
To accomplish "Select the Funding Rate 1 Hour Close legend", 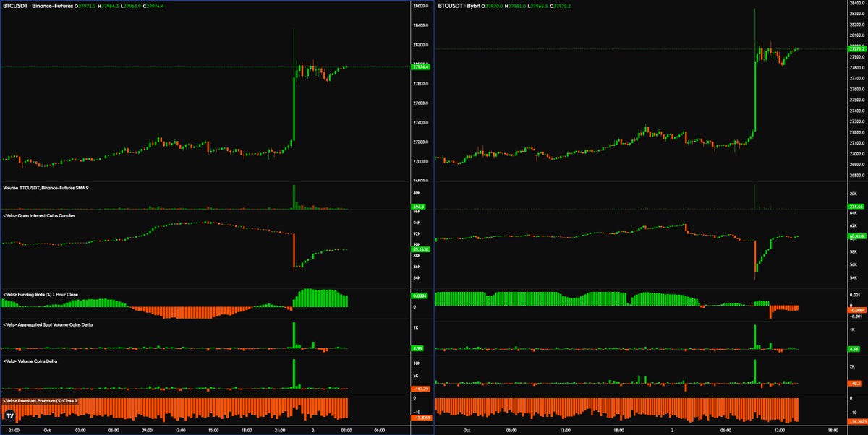I will (41, 295).
